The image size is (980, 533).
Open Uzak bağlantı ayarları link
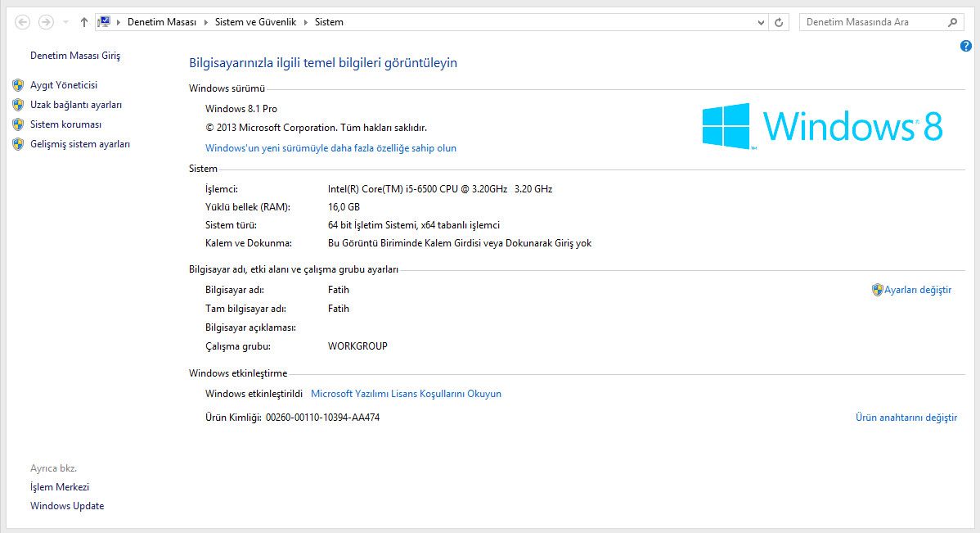(75, 105)
